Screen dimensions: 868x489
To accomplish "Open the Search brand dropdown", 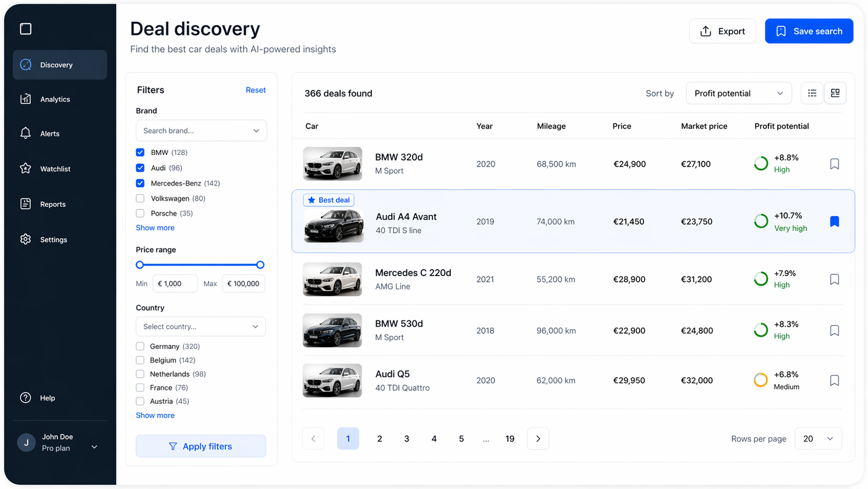I will tap(201, 130).
